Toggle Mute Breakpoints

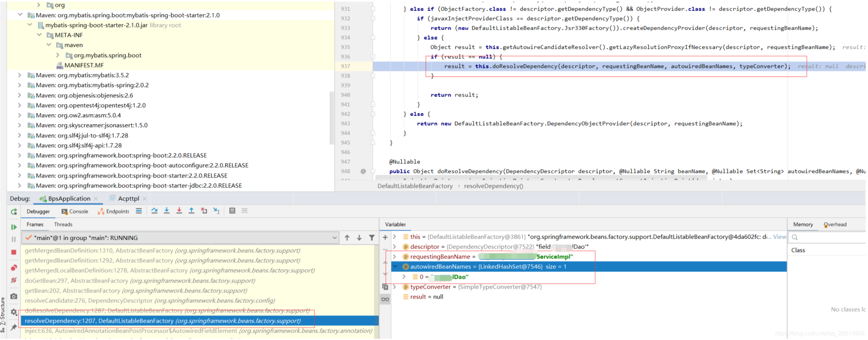click(14, 281)
